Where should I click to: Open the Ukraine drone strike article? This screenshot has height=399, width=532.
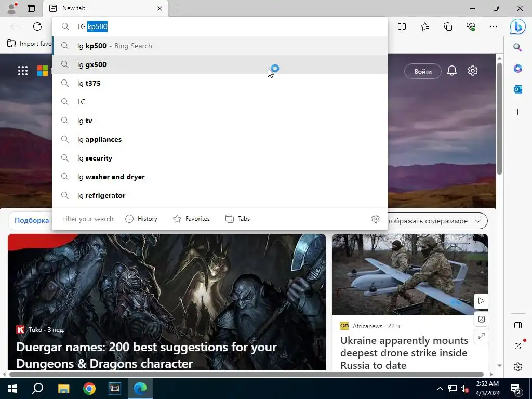404,353
